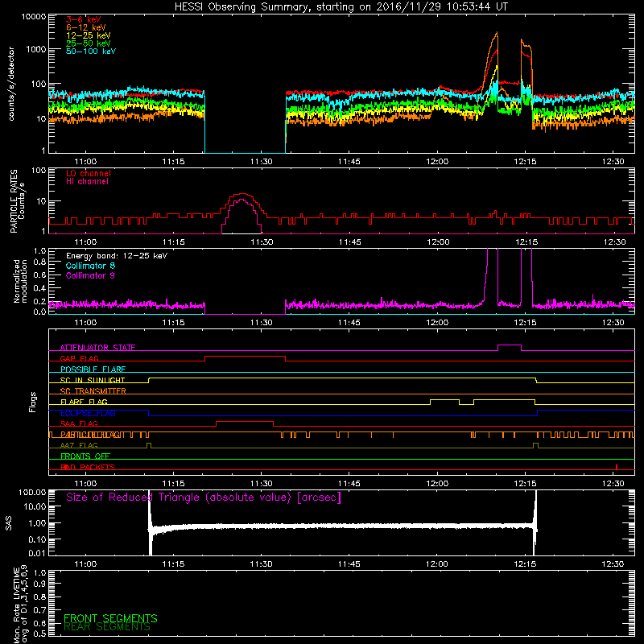644x644 pixels.
Task: Click the magenta "Collimator 9" label
Action: coord(90,275)
